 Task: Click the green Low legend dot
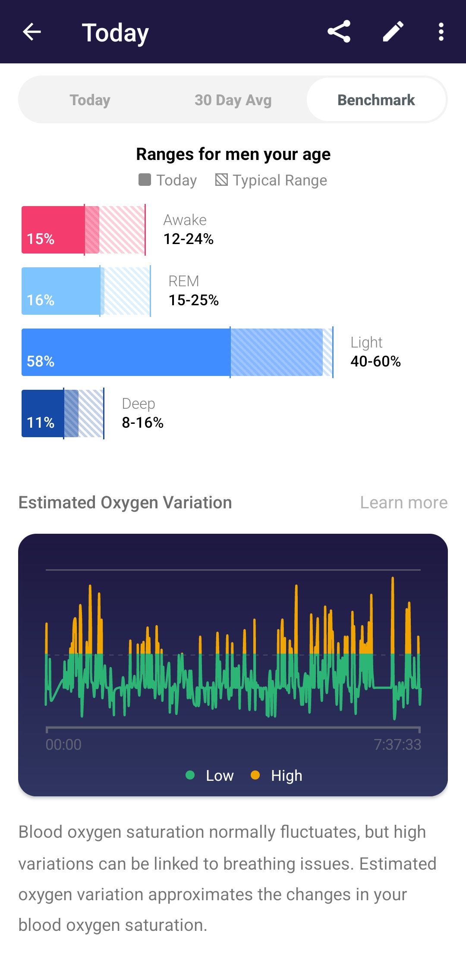tap(190, 775)
